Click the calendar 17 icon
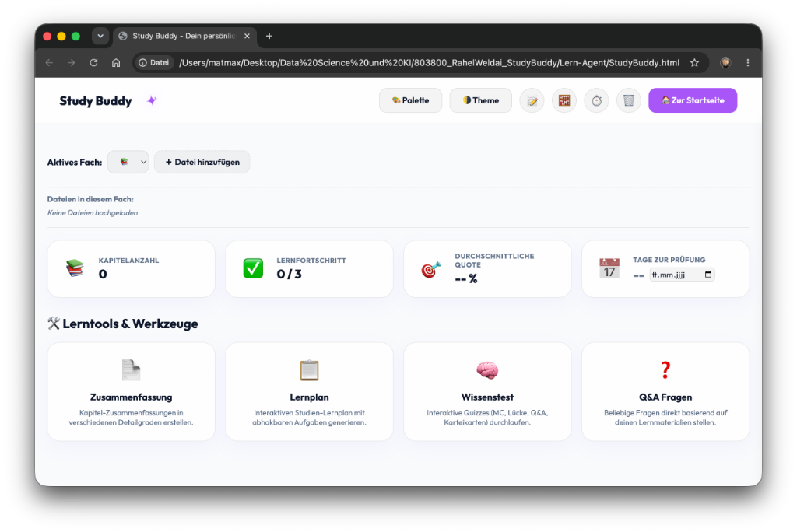The width and height of the screenshot is (797, 532). tap(609, 268)
